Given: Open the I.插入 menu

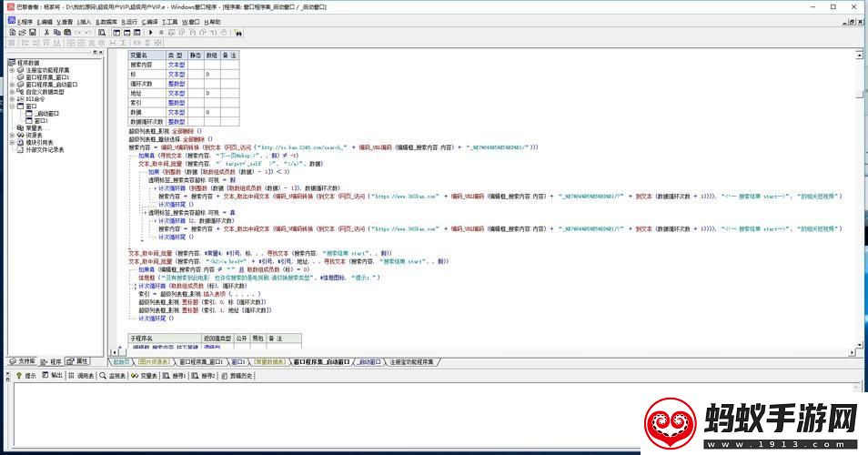Looking at the screenshot, I should click(x=84, y=22).
